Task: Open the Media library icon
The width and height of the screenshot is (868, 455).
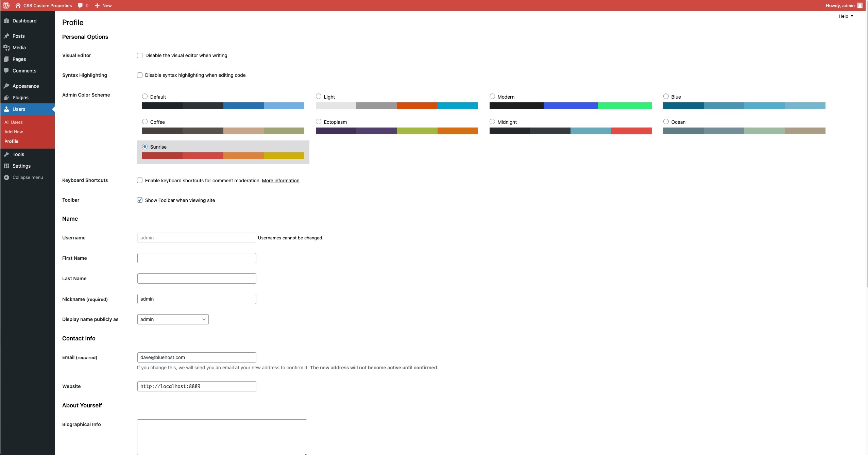Action: pos(7,47)
